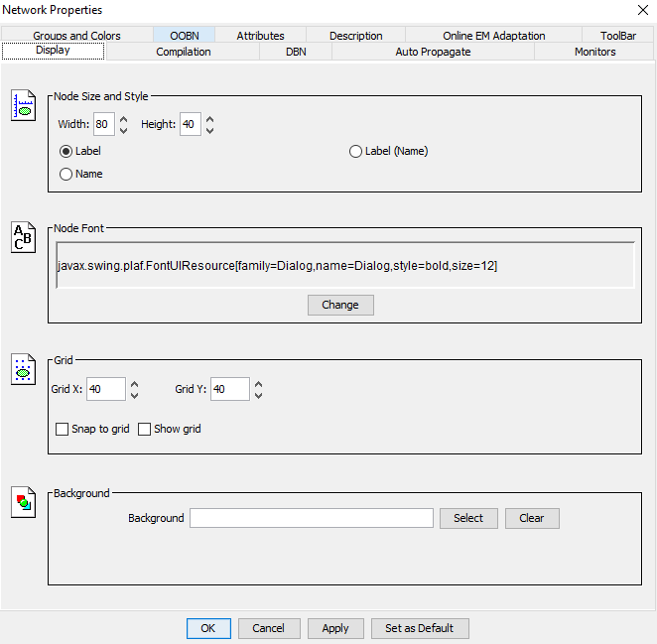Click the Background color section icon
Screen dimensions: 657x644
coord(23,502)
